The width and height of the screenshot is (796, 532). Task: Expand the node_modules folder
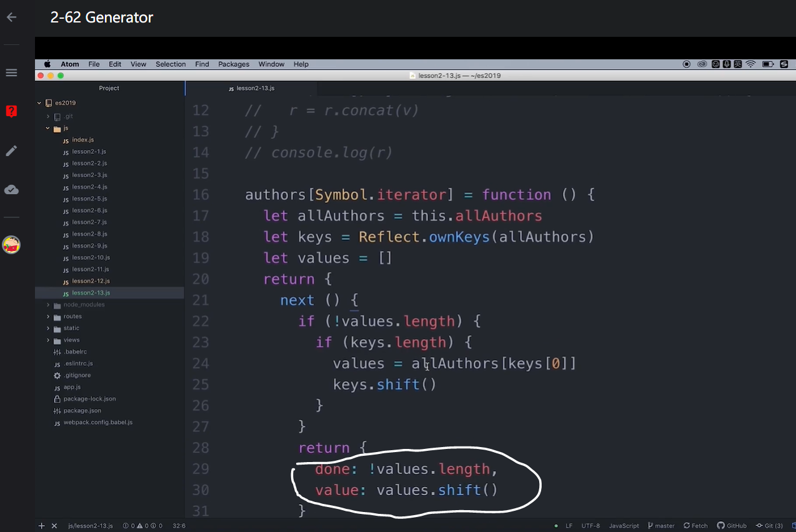tap(48, 305)
